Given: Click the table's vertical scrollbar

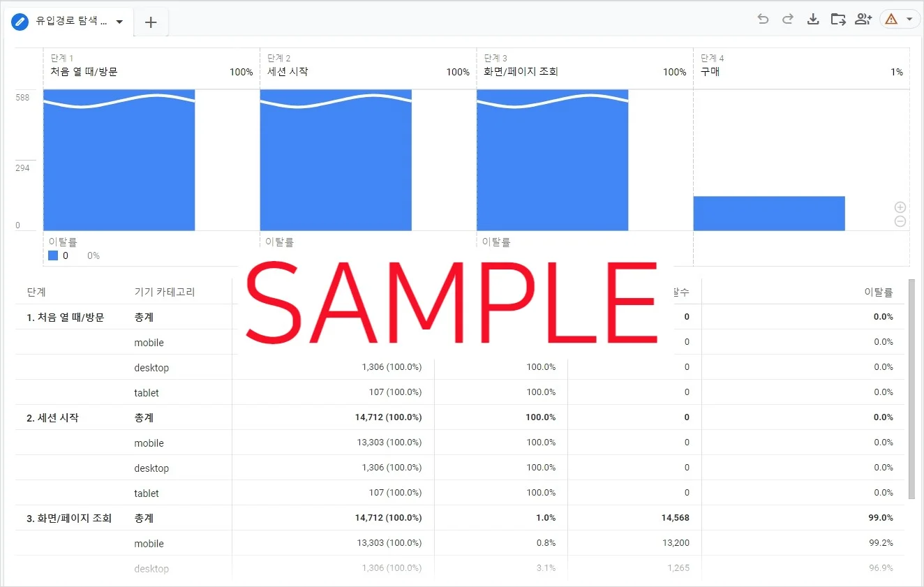Looking at the screenshot, I should click(911, 389).
